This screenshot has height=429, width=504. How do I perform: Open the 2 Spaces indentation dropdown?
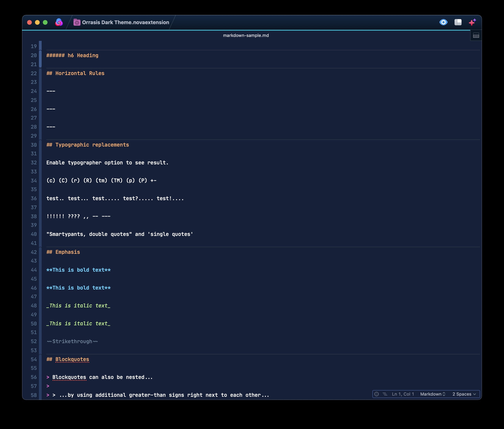click(x=464, y=394)
